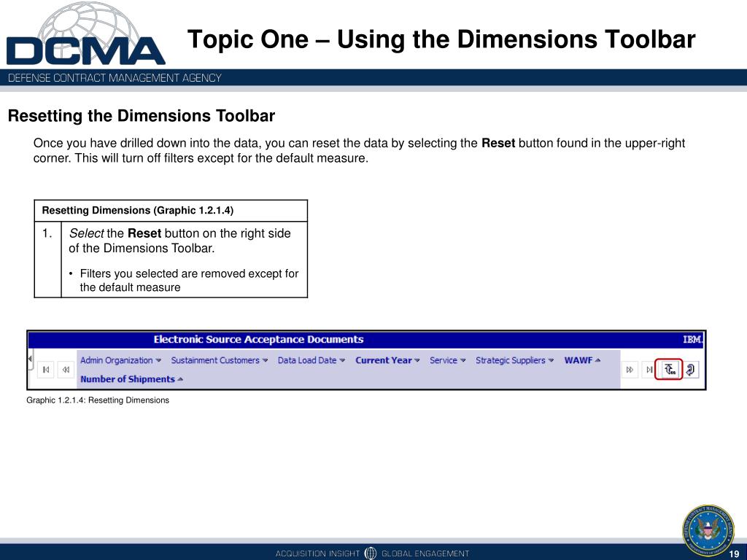Click the Electronic Source Acceptance Documents title
Viewport: 747px width, 560px height.
pos(259,340)
